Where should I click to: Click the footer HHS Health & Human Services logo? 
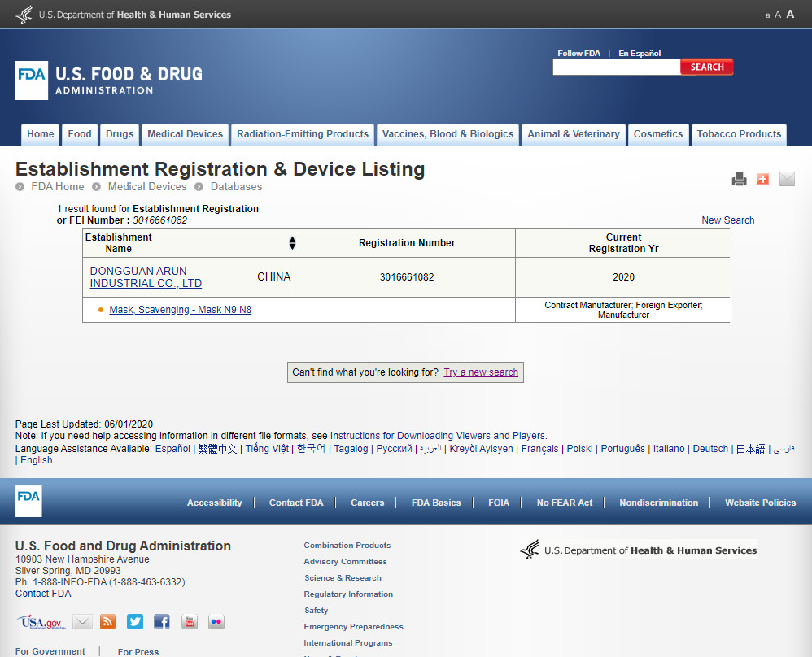[x=639, y=550]
